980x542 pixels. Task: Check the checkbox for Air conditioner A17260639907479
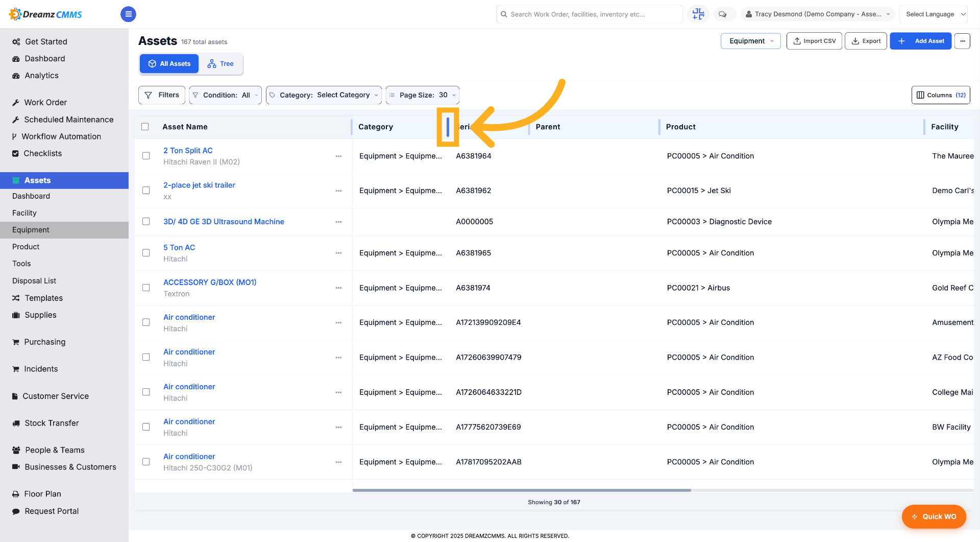pos(146,357)
